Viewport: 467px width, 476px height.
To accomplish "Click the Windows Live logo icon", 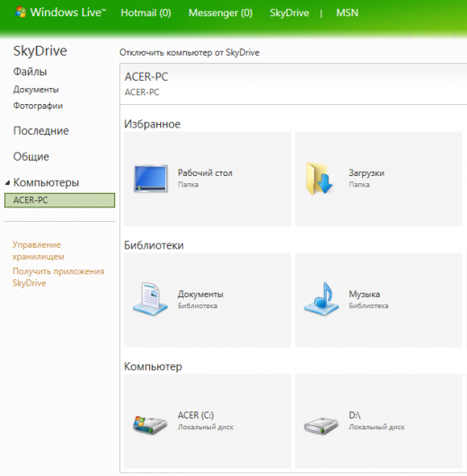I will click(21, 13).
